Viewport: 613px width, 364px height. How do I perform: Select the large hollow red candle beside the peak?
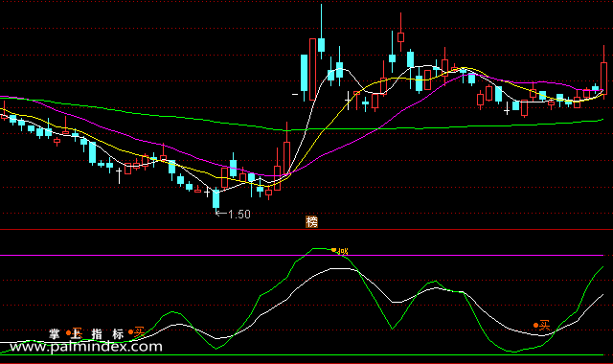click(x=312, y=69)
